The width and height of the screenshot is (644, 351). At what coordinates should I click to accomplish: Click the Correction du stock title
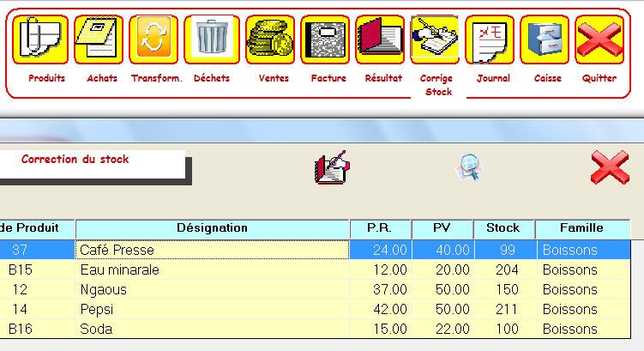pos(75,160)
